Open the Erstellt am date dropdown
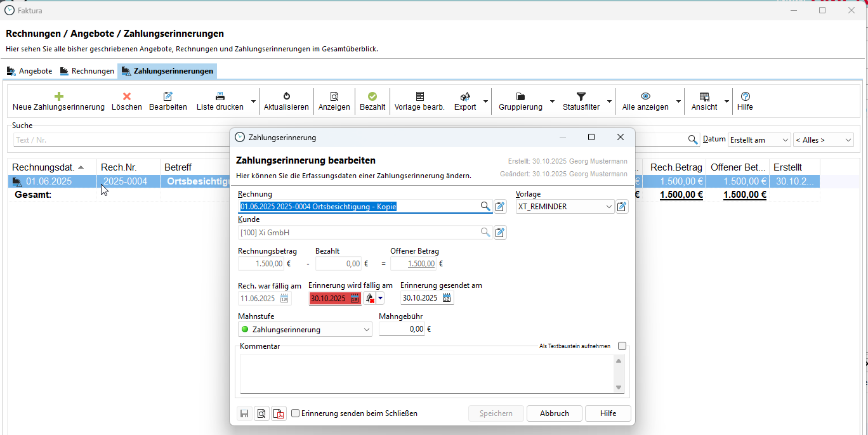This screenshot has width=868, height=435. [x=786, y=140]
